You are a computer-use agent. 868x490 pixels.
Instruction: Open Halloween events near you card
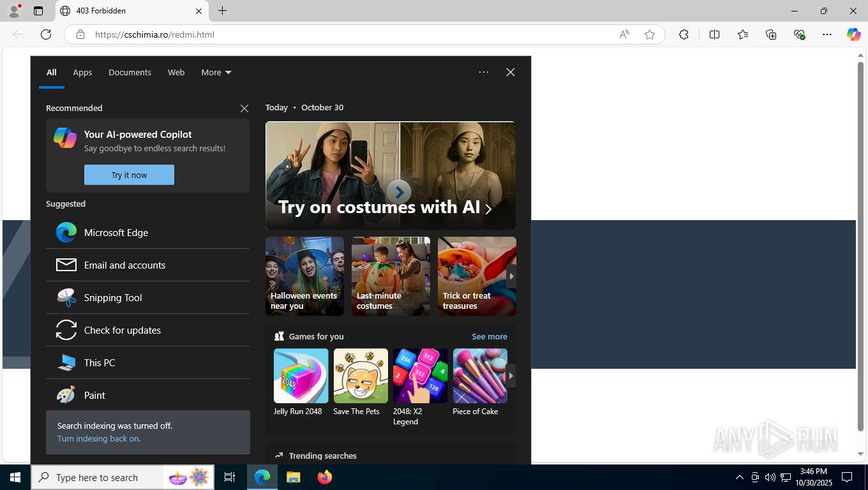304,276
